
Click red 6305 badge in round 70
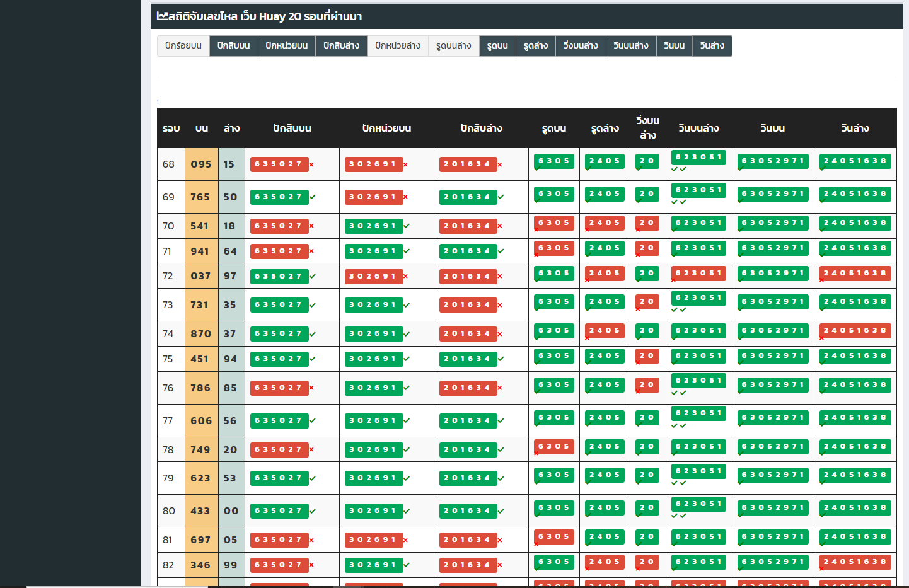click(x=554, y=222)
